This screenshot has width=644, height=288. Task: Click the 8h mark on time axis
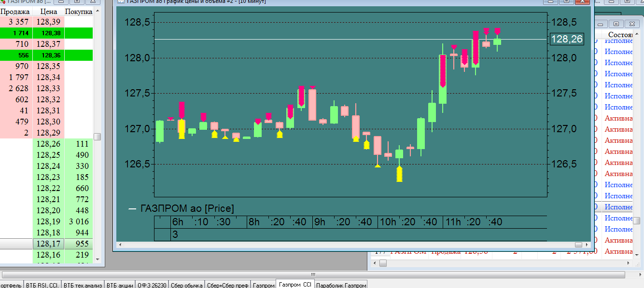pos(254,222)
